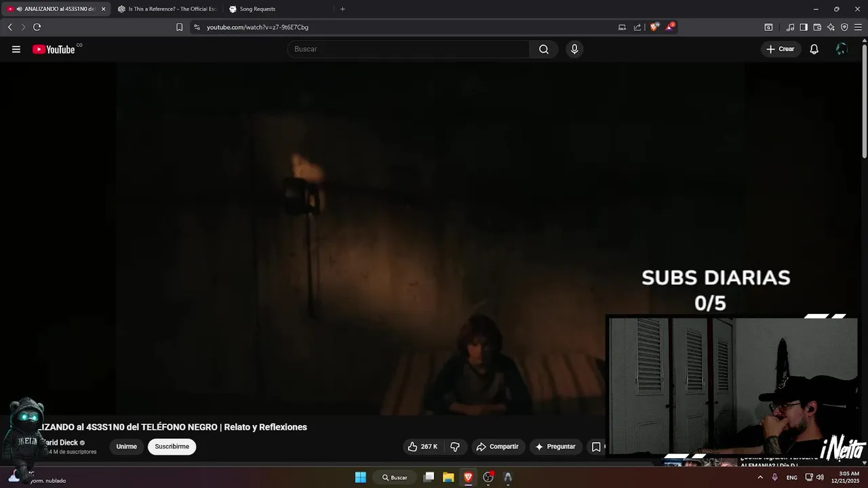
Task: Open Brave Rewards triangle icon
Action: pos(670,27)
